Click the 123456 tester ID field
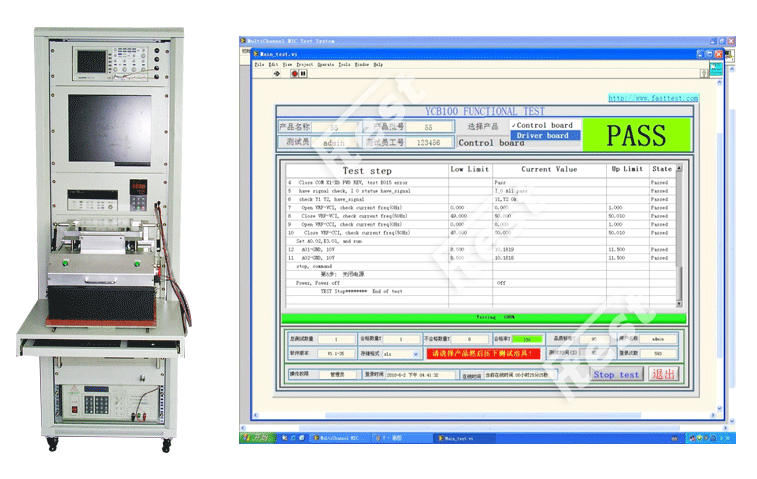The height and width of the screenshot is (479, 757). (429, 143)
